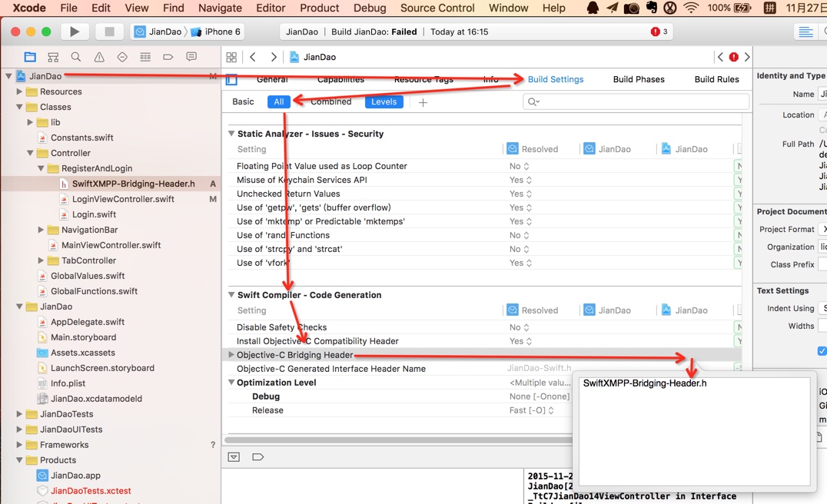Open Main.storyboard in navigator
The image size is (827, 504).
click(x=83, y=337)
